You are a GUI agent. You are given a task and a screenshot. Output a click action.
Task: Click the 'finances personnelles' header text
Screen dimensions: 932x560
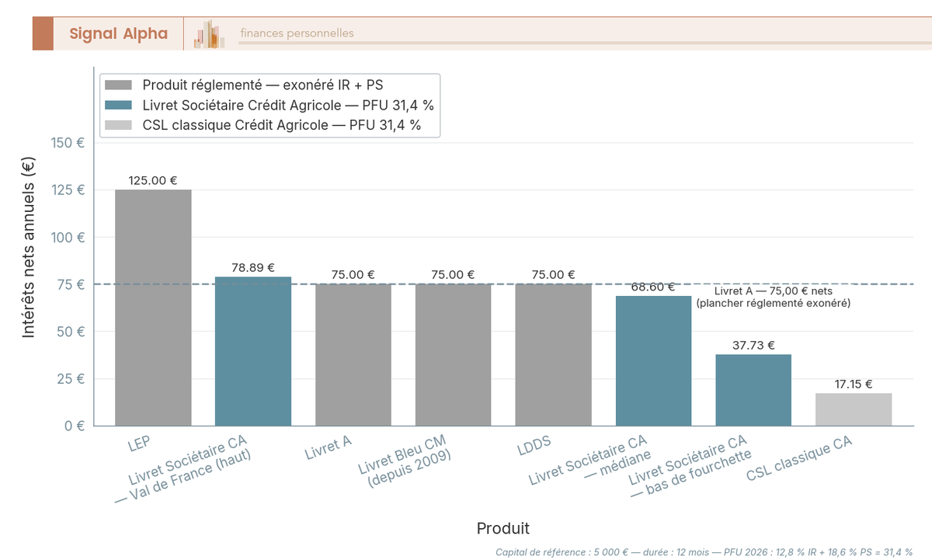pos(297,33)
